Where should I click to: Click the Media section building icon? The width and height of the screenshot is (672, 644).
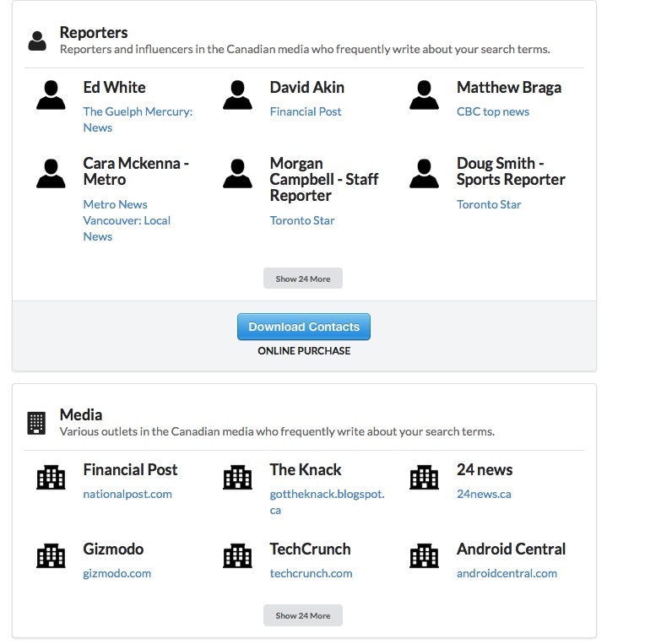click(36, 424)
